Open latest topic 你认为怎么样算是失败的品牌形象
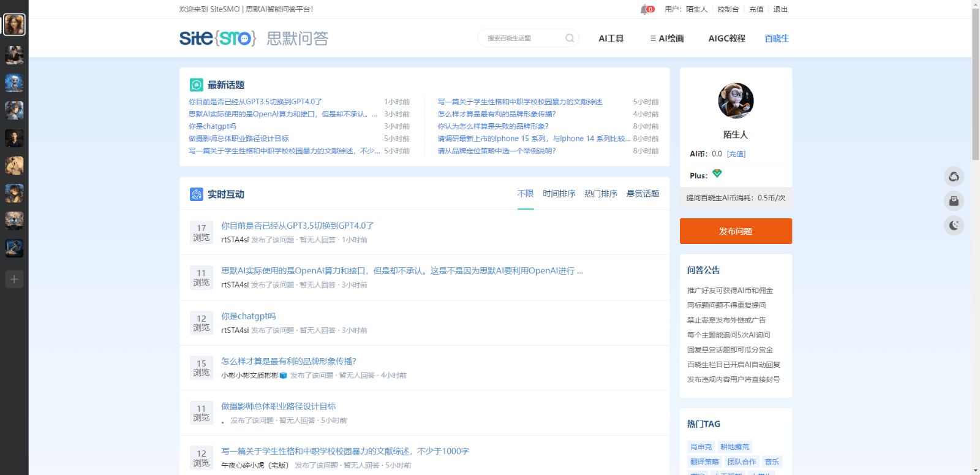 point(493,126)
